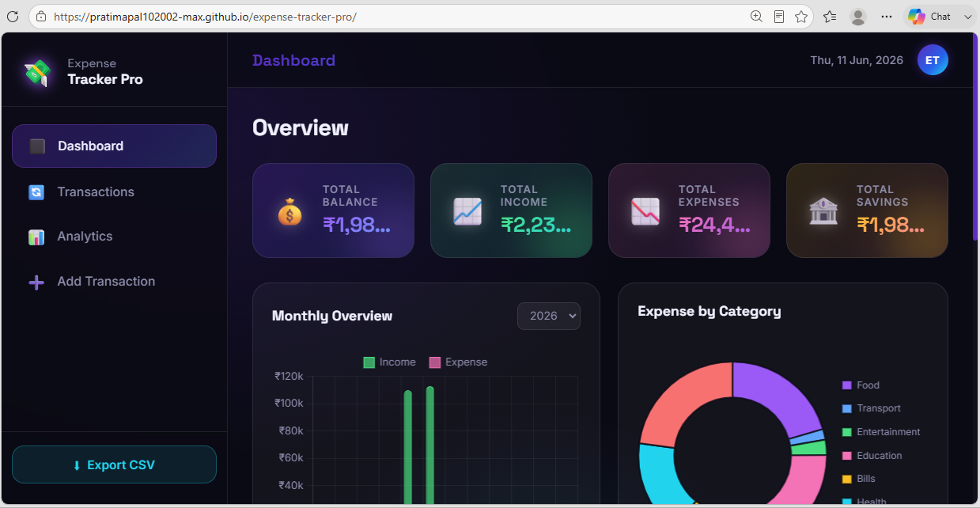
Task: Click the Export CSV button
Action: (x=114, y=464)
